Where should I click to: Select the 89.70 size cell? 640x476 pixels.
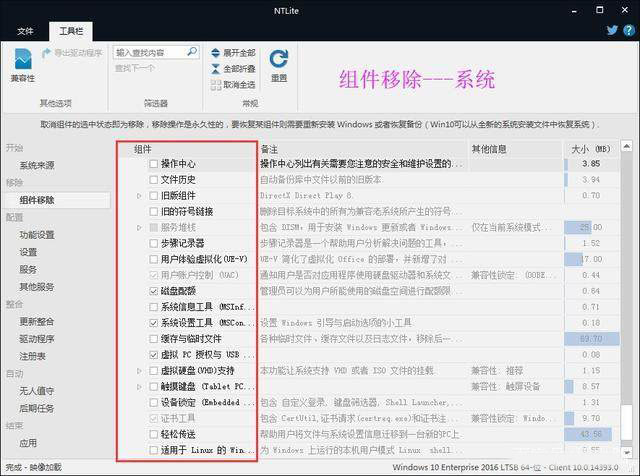point(591,339)
